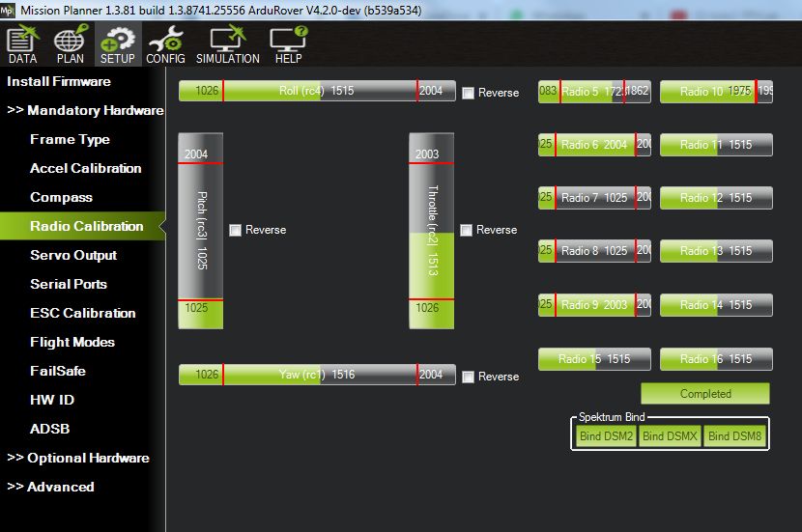Enable Reverse checkbox for Roll channel
The width and height of the screenshot is (802, 532).
469,93
